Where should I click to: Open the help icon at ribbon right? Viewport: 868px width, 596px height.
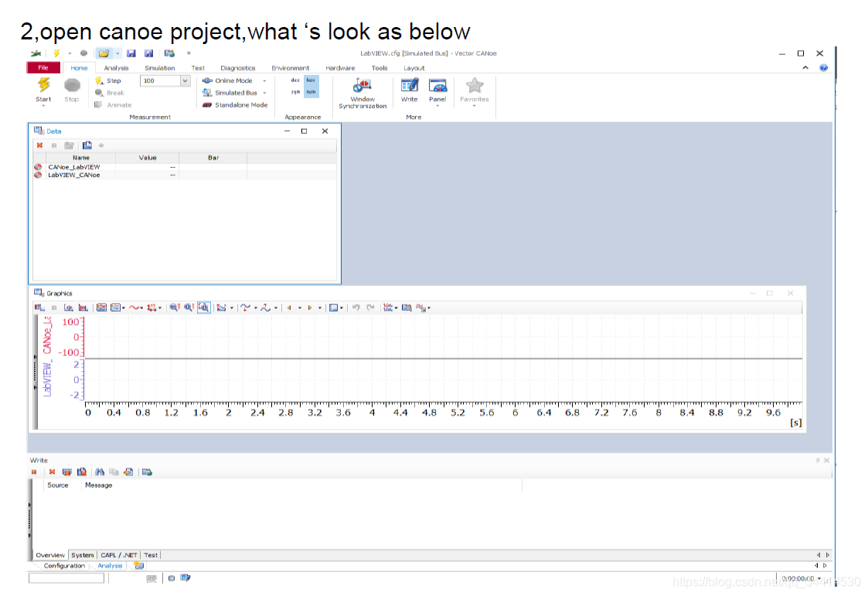[x=824, y=67]
